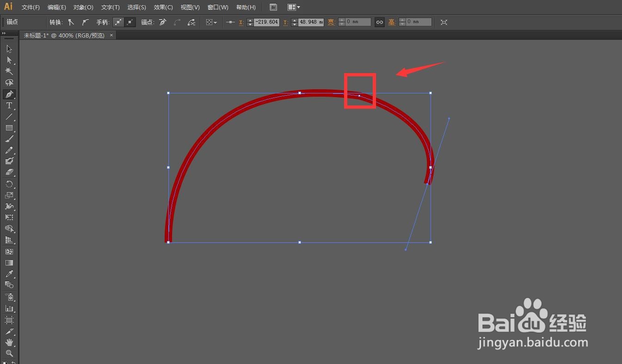This screenshot has height=364, width=622.
Task: Activate the Pen tool
Action: (x=9, y=94)
